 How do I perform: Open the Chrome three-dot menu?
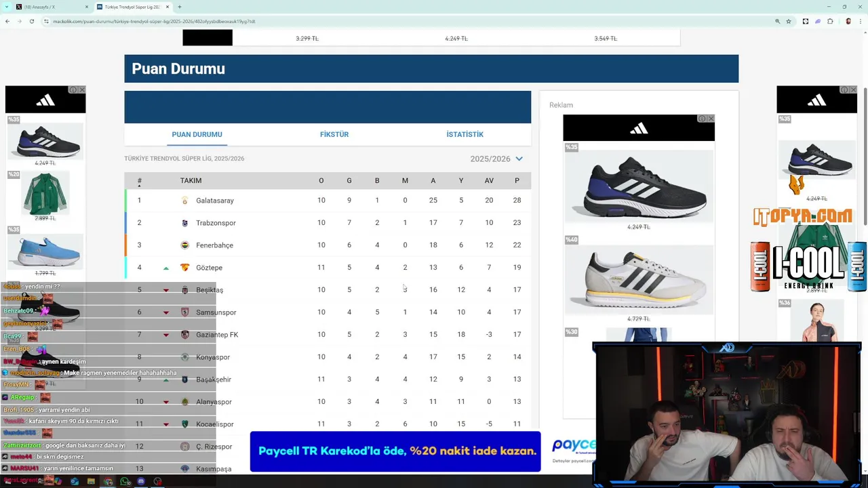click(861, 21)
